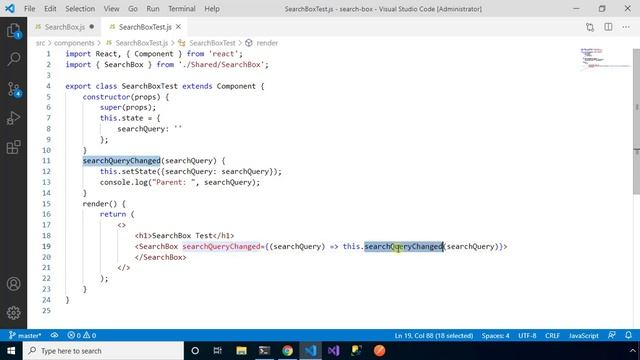This screenshot has width=640, height=360.
Task: Synchronize changes cloud icon in status bar
Action: (54, 336)
